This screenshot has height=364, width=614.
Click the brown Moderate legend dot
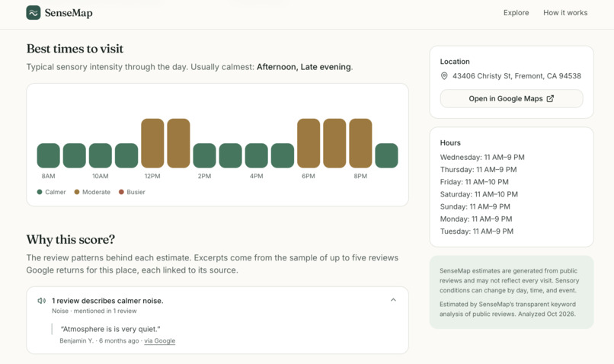tap(77, 192)
